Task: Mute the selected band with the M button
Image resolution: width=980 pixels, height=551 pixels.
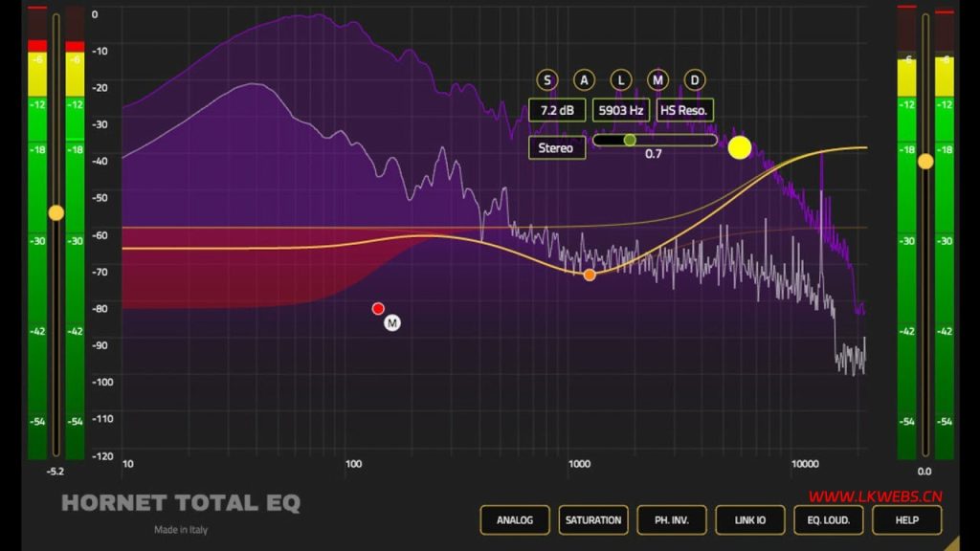Action: click(x=656, y=80)
